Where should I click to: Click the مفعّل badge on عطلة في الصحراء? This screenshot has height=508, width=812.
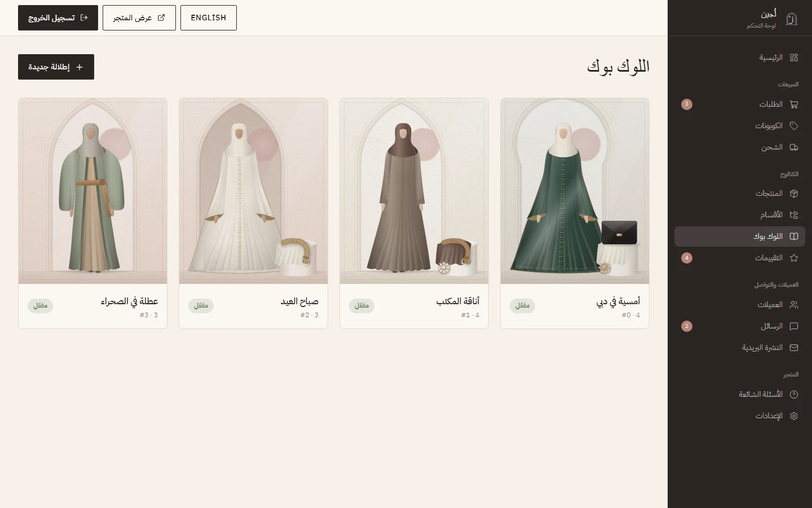(x=41, y=305)
